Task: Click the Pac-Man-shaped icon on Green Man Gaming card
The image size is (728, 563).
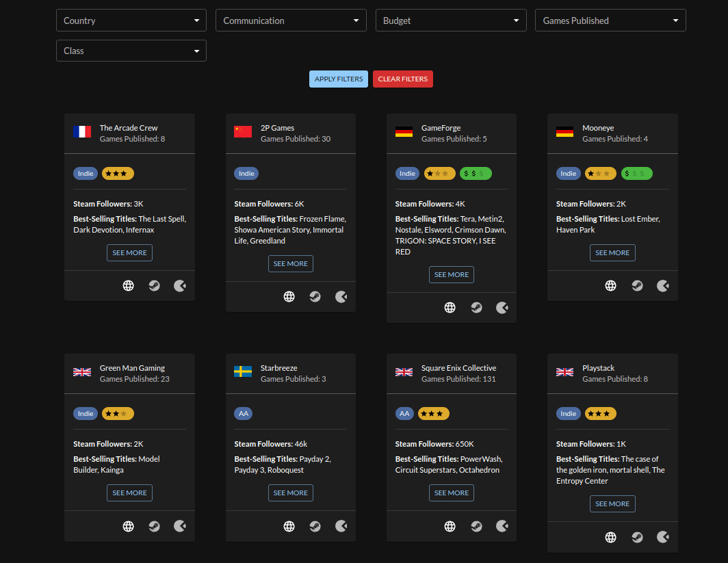Action: (180, 526)
